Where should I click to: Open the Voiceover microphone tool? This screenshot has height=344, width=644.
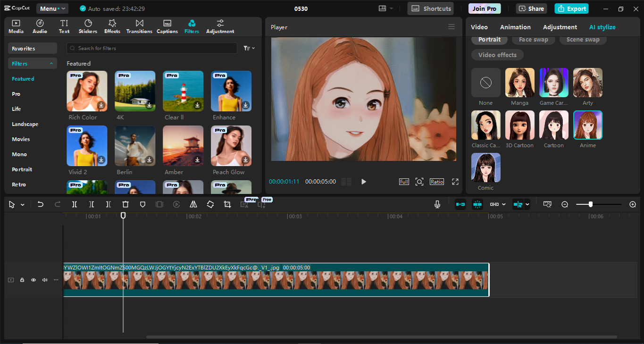pos(437,204)
